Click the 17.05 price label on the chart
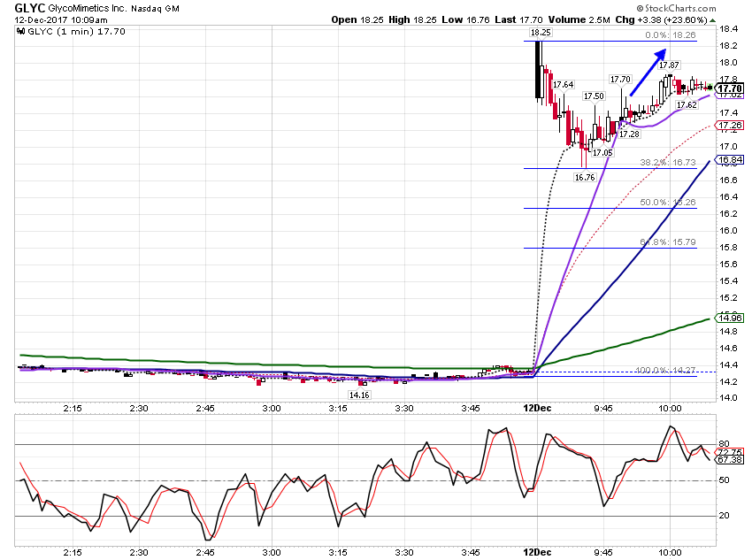This screenshot has height=560, width=752. pyautogui.click(x=602, y=153)
